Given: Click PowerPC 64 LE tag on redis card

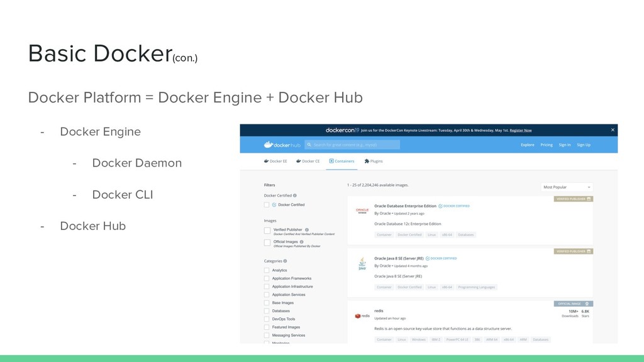Looking at the screenshot, I should coord(457,340).
